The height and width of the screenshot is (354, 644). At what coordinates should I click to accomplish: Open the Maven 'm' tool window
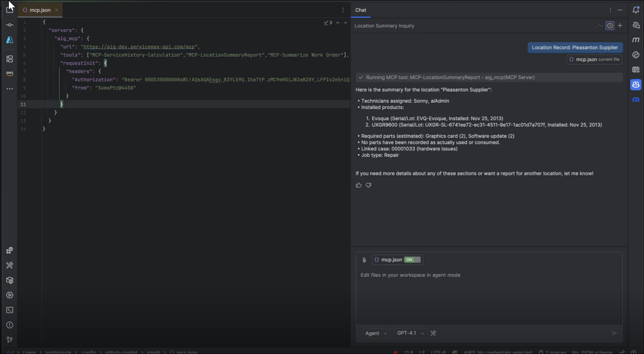[635, 40]
